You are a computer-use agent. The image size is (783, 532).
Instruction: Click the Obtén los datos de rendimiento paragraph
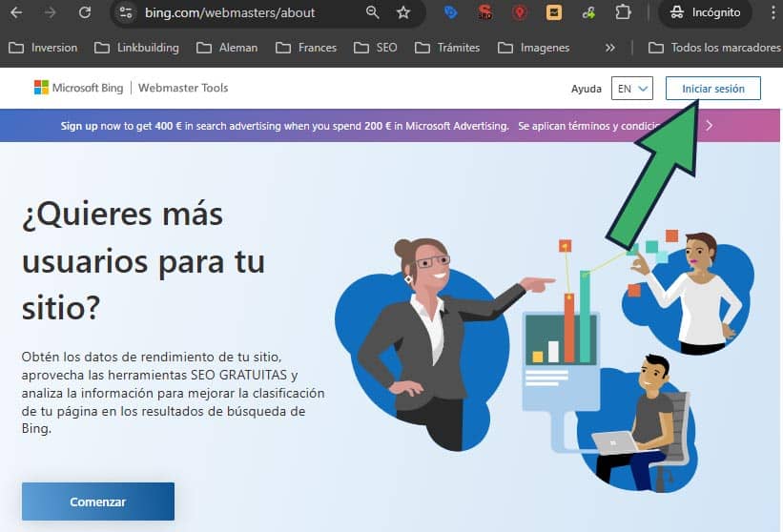coord(173,393)
